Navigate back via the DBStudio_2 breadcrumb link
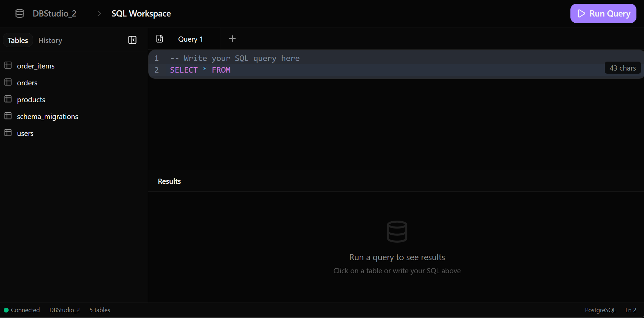 54,13
